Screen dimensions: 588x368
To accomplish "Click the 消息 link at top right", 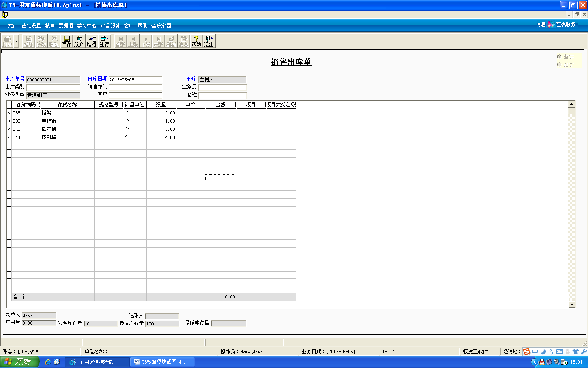I will click(x=541, y=25).
